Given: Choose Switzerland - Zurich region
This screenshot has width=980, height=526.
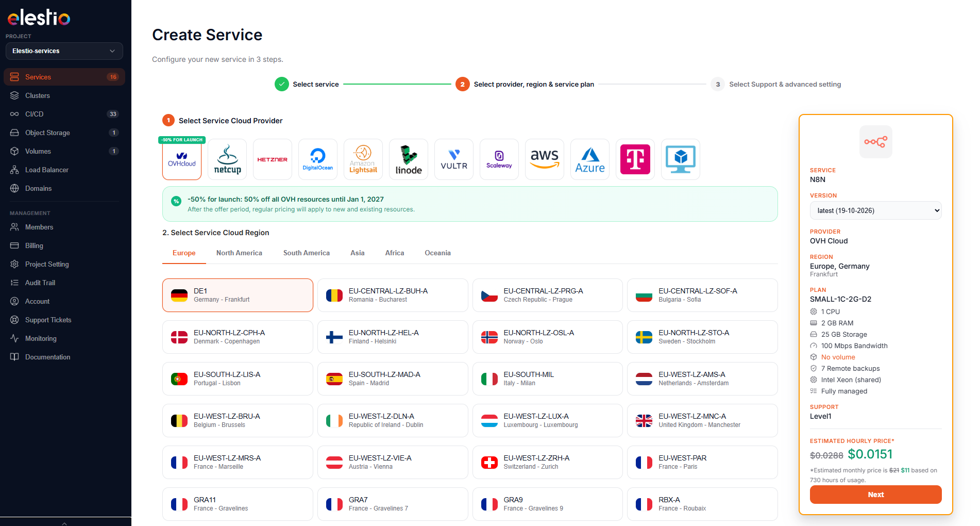Looking at the screenshot, I should click(x=548, y=463).
